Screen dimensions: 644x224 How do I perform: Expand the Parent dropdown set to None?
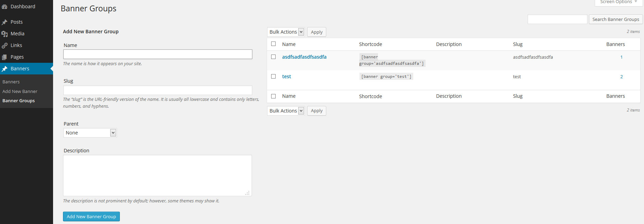(90, 133)
